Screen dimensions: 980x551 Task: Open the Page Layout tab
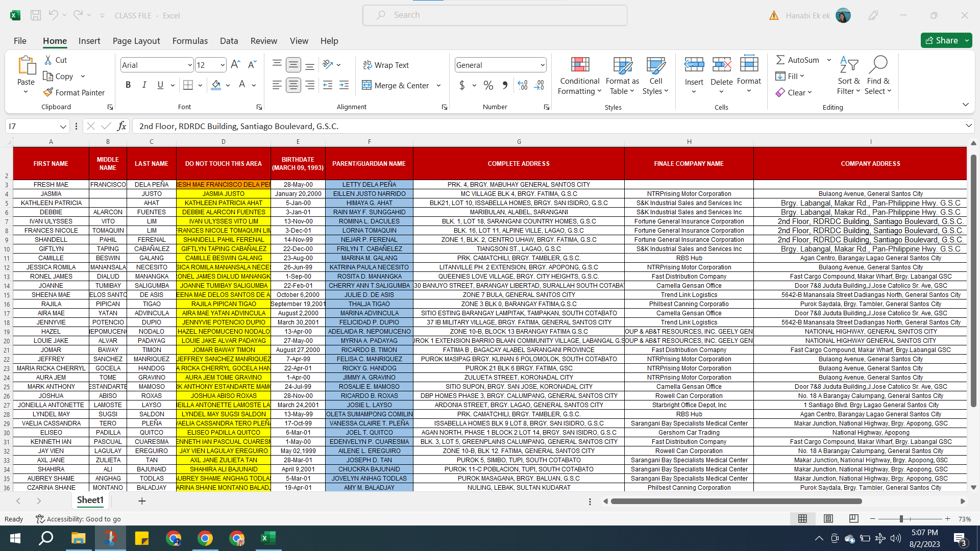pyautogui.click(x=136, y=41)
